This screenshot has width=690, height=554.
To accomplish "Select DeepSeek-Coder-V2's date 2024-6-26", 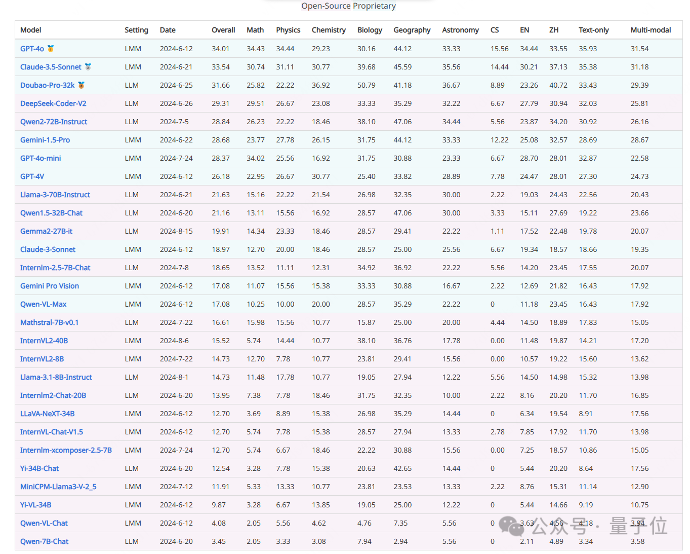I will [x=176, y=104].
